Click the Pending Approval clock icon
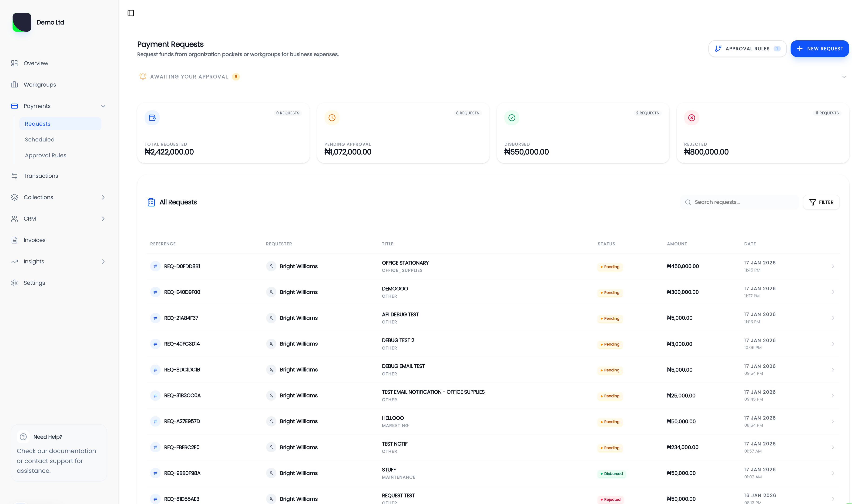This screenshot has height=504, width=852. click(x=332, y=118)
